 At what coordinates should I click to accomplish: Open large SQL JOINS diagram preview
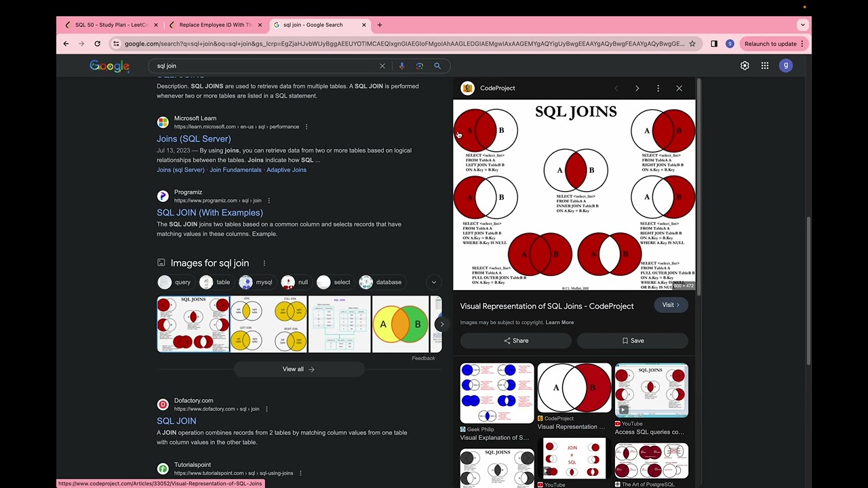pos(574,195)
